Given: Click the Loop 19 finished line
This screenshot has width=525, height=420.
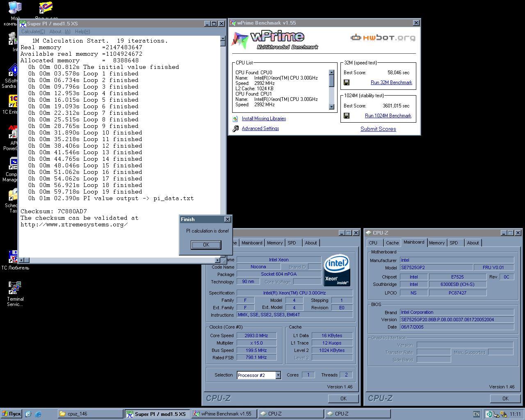Looking at the screenshot, I should coord(85,192).
